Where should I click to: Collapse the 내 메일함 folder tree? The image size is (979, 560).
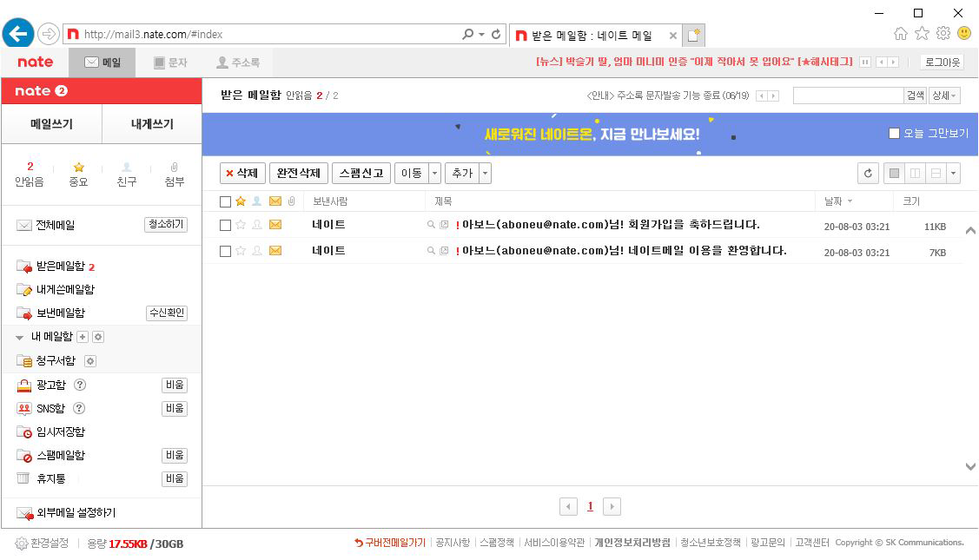[19, 338]
